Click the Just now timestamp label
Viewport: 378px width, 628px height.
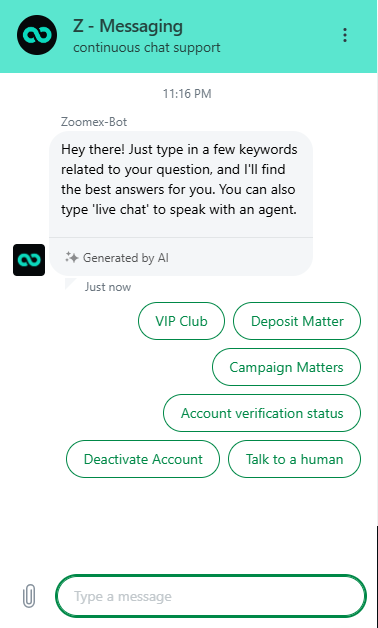pos(108,287)
